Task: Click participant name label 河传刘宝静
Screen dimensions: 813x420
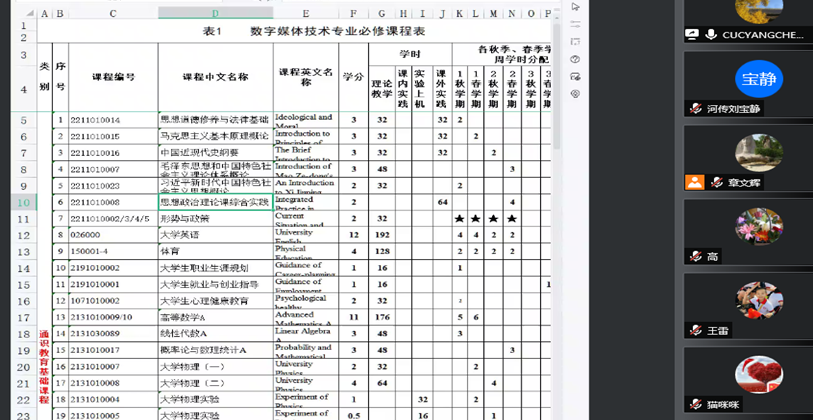Action: [733, 109]
